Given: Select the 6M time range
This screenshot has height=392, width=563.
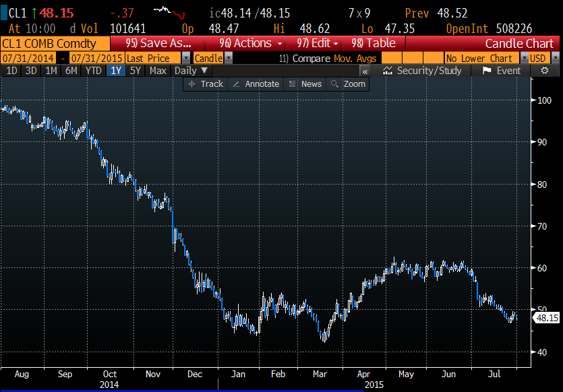Looking at the screenshot, I should point(71,71).
